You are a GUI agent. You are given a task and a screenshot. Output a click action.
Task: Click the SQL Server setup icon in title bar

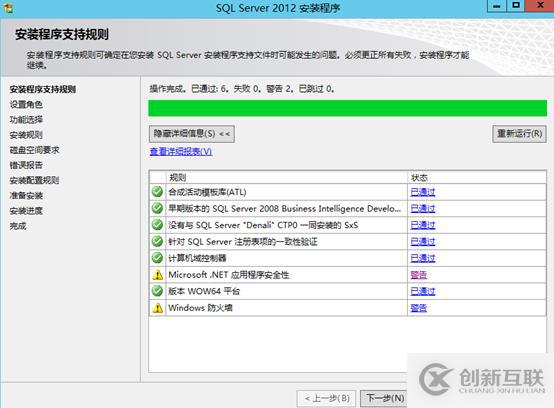pyautogui.click(x=8, y=8)
